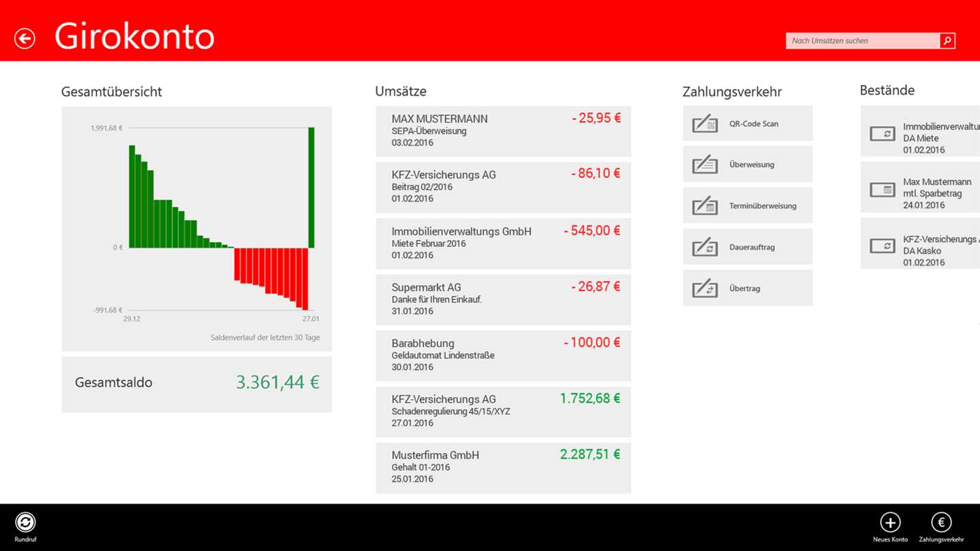
Task: Open the MAX MUSTERMANN SEPA-Überweisung transaction
Action: pyautogui.click(x=503, y=131)
